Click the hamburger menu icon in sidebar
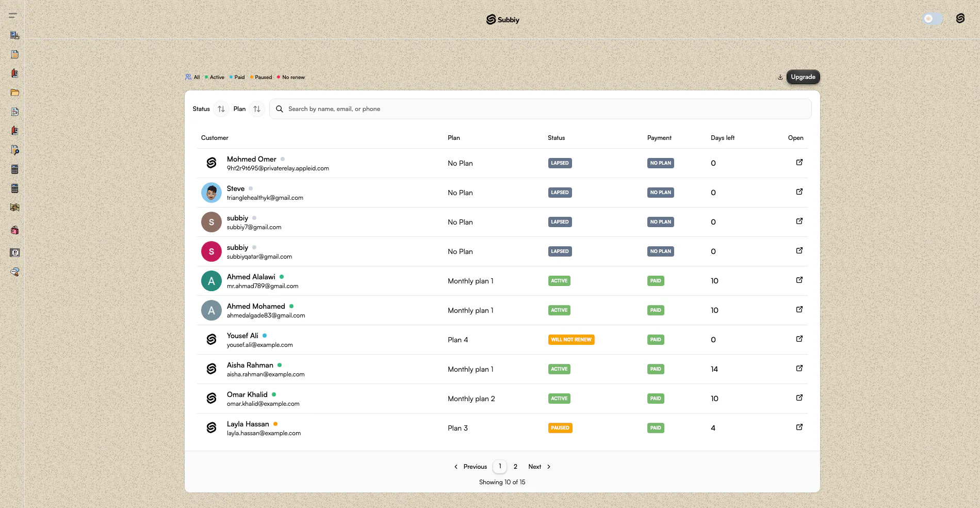Viewport: 980px width, 508px height. coord(13,15)
